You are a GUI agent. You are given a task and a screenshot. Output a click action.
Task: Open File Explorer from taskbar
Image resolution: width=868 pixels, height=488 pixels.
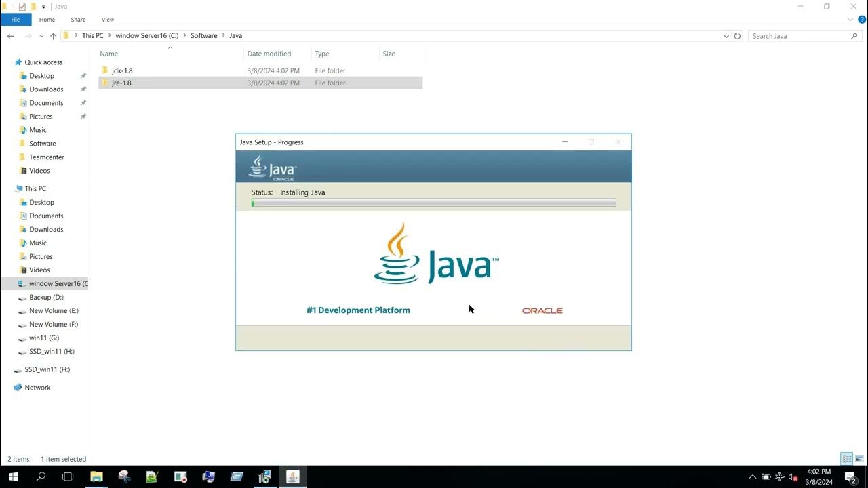[96, 477]
